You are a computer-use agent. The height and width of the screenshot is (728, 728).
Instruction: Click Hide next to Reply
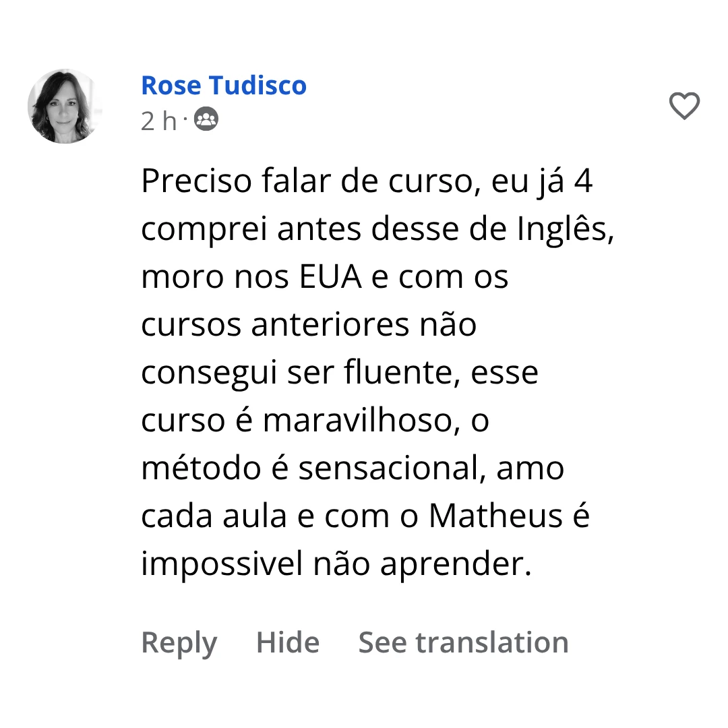(287, 642)
